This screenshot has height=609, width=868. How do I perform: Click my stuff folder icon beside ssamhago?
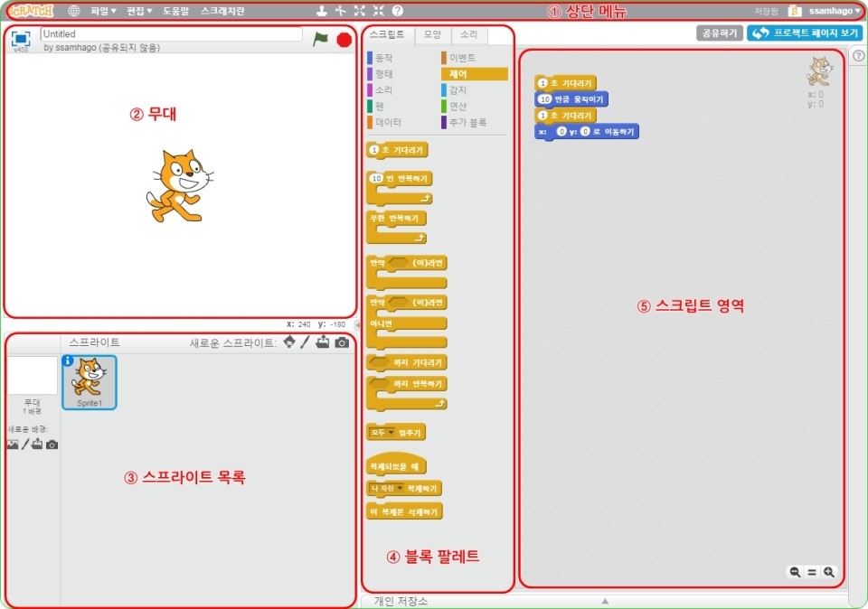click(795, 11)
